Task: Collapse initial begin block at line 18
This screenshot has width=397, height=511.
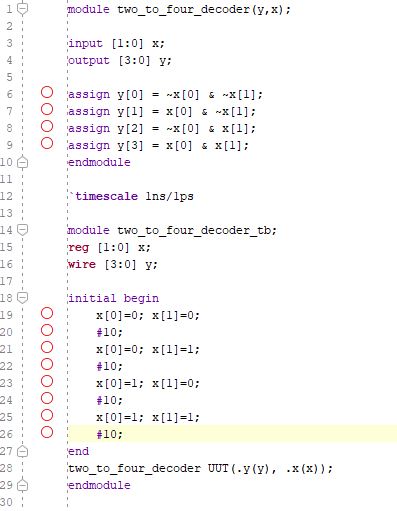Action: (x=22, y=298)
